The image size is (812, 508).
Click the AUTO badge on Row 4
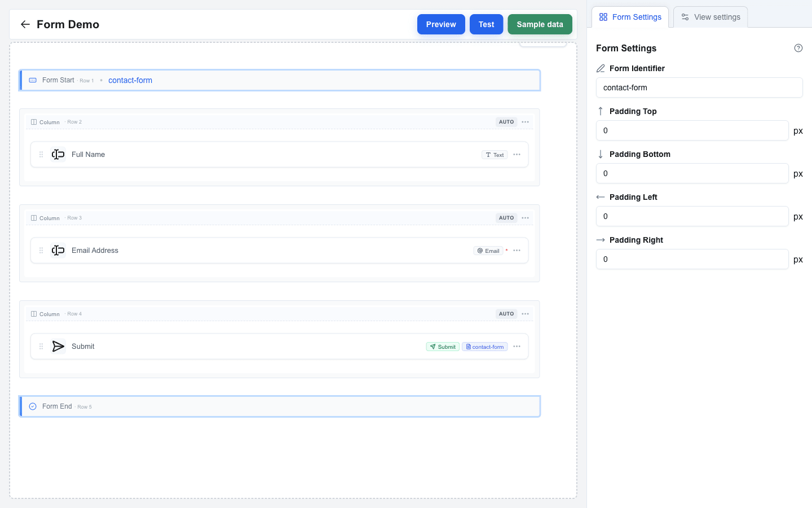[x=506, y=314]
